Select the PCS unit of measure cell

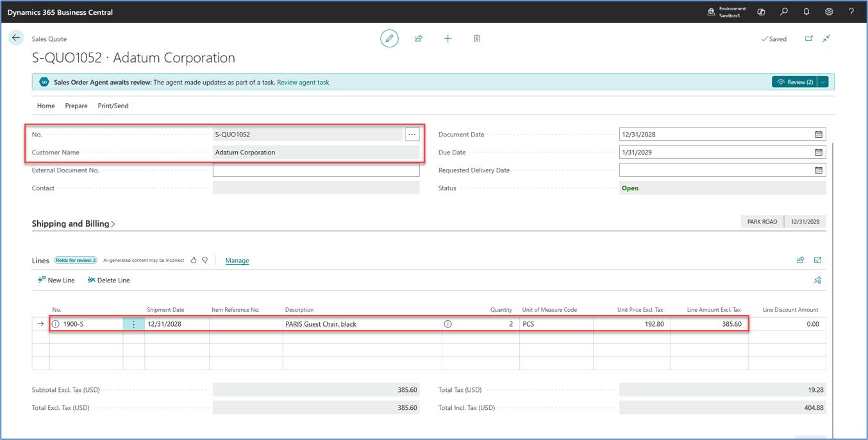pyautogui.click(x=556, y=324)
